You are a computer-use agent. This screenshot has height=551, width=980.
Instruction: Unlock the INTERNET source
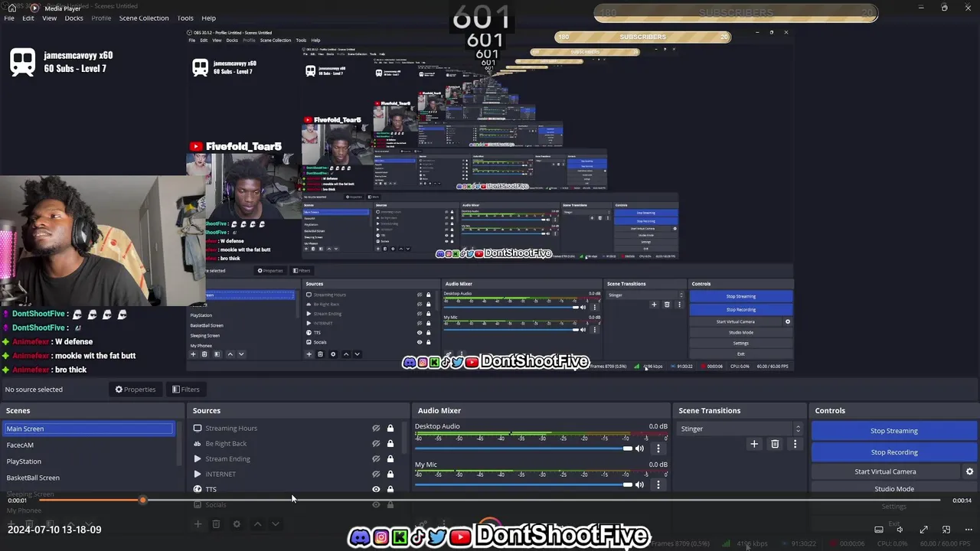click(x=390, y=474)
